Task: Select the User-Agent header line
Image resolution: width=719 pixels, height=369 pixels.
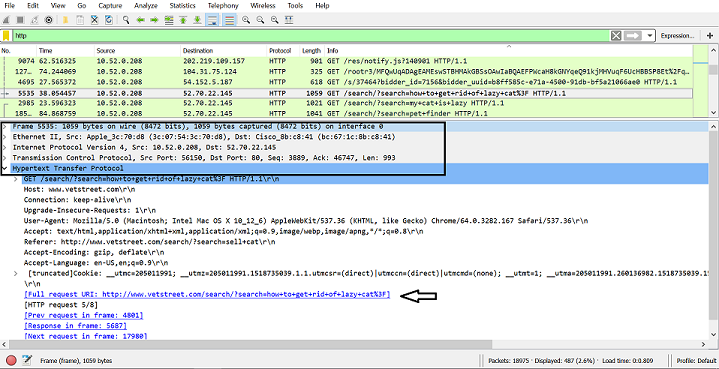Action: click(306, 221)
